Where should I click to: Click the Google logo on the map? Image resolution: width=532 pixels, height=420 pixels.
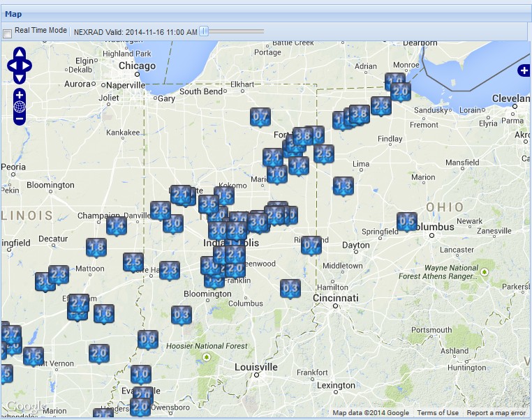pyautogui.click(x=26, y=406)
